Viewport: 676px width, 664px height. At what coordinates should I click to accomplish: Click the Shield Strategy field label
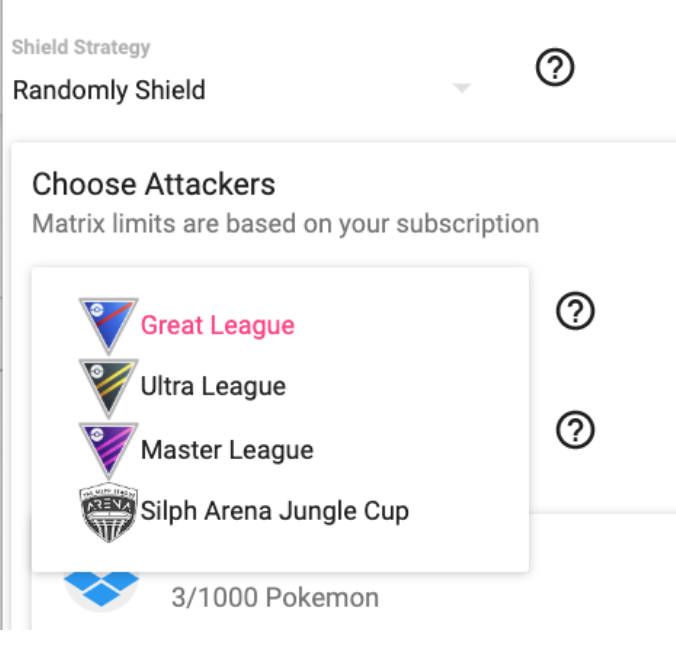pos(81,47)
